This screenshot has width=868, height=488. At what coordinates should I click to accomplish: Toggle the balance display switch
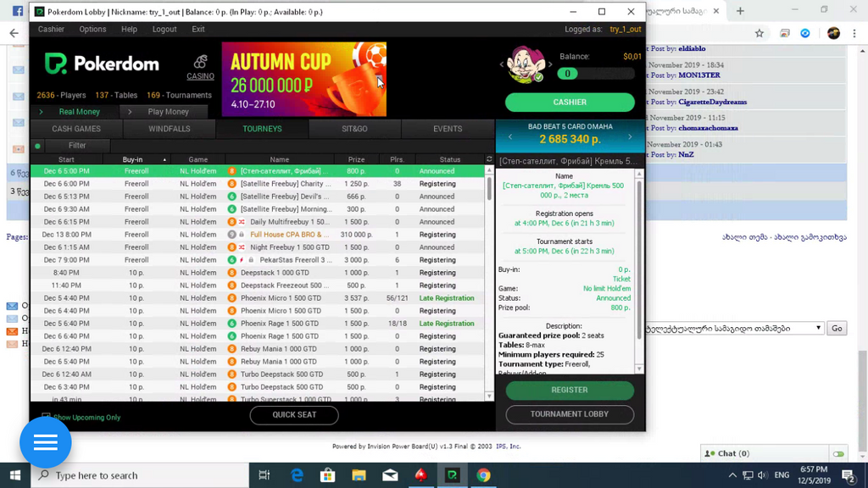[x=597, y=74]
